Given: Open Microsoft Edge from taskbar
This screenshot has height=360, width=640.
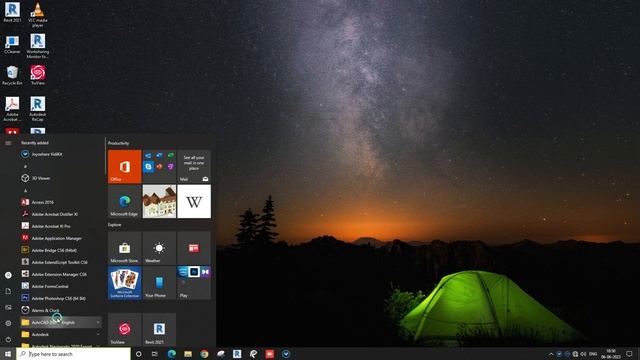Looking at the screenshot, I should pos(171,354).
